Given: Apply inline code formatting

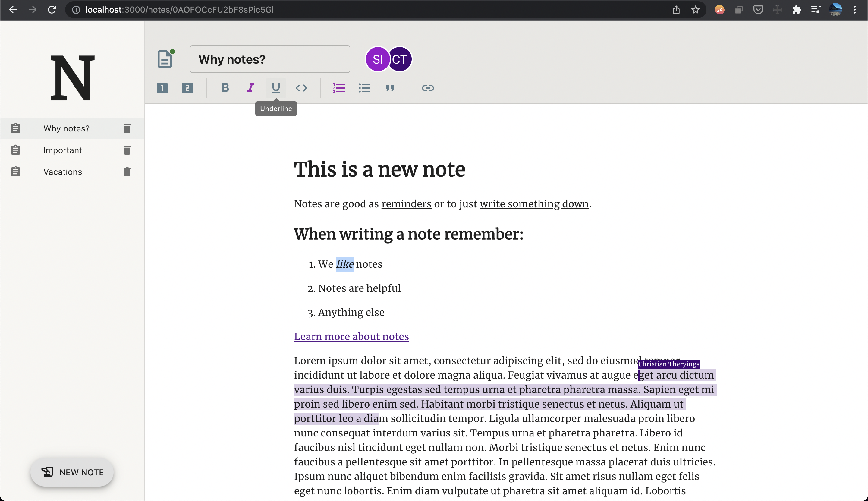Looking at the screenshot, I should (301, 88).
